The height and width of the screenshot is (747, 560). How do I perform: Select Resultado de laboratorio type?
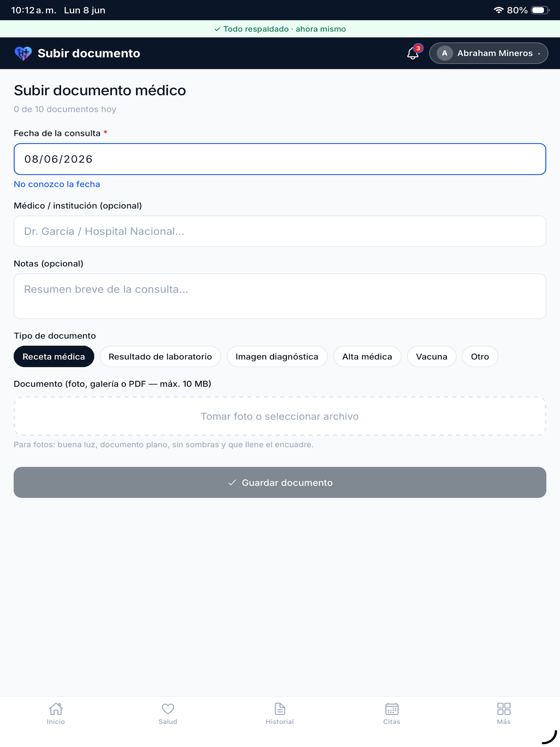tap(160, 357)
